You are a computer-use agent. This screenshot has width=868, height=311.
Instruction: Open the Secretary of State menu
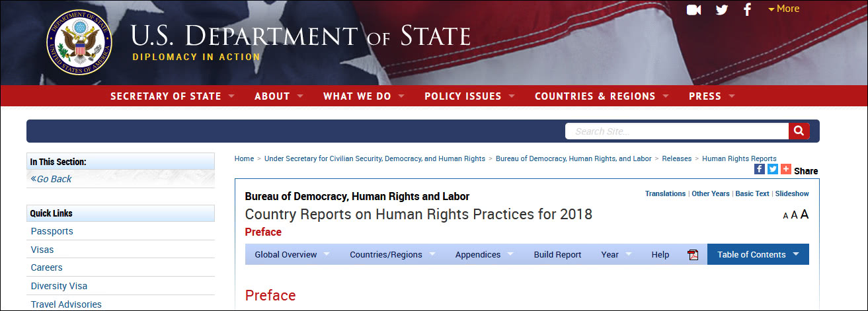point(172,96)
